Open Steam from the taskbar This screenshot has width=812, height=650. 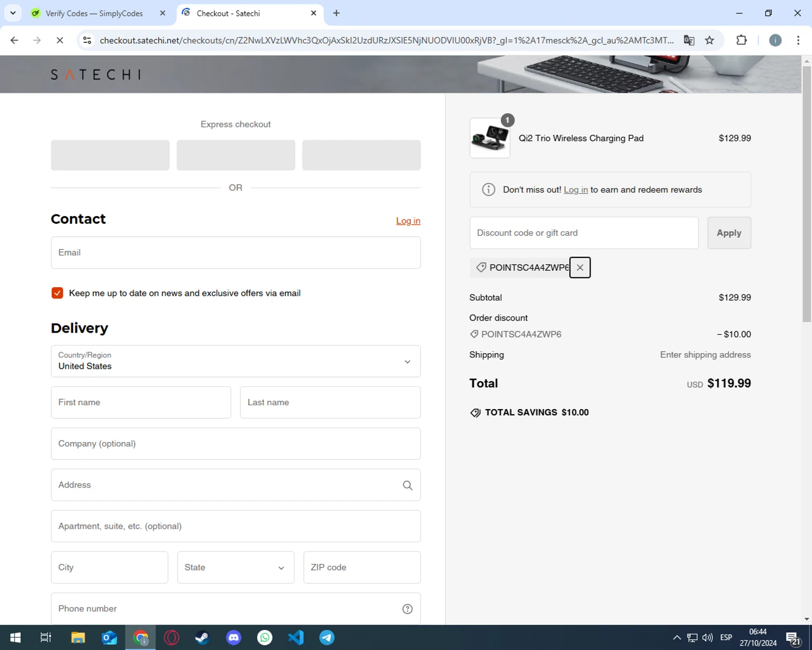point(202,638)
